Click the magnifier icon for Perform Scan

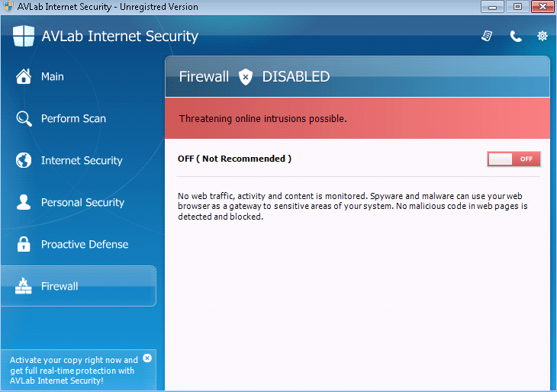point(24,118)
